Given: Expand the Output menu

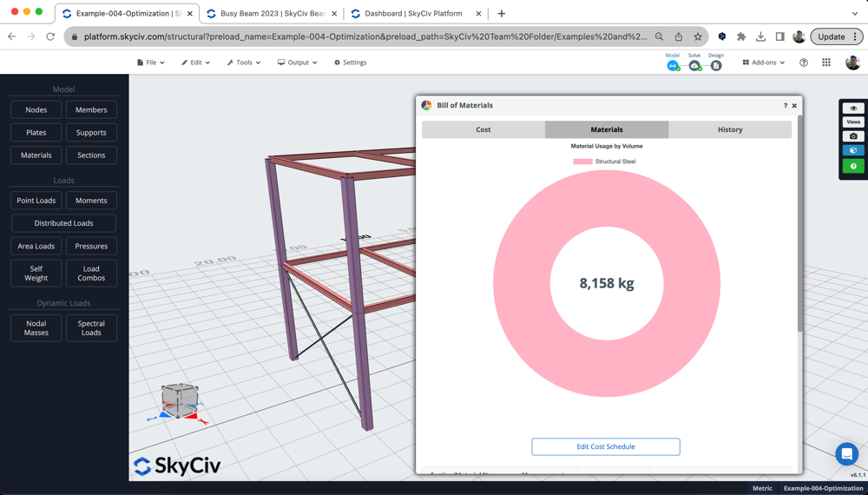Looking at the screenshot, I should click(x=298, y=63).
